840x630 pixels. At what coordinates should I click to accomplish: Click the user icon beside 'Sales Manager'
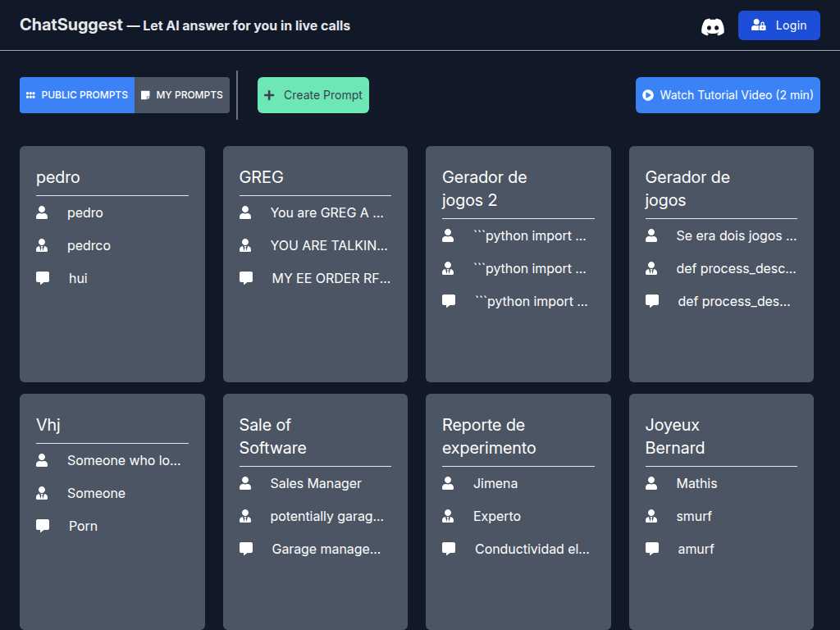tap(245, 483)
